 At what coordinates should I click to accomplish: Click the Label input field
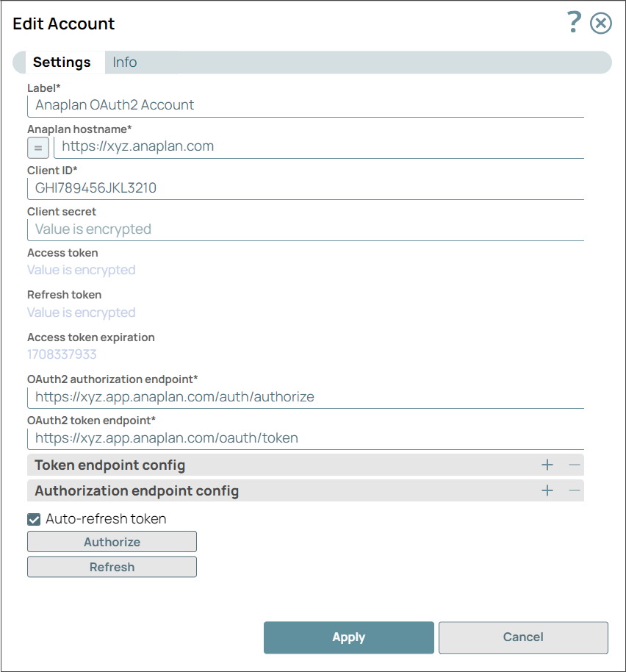tap(294, 105)
